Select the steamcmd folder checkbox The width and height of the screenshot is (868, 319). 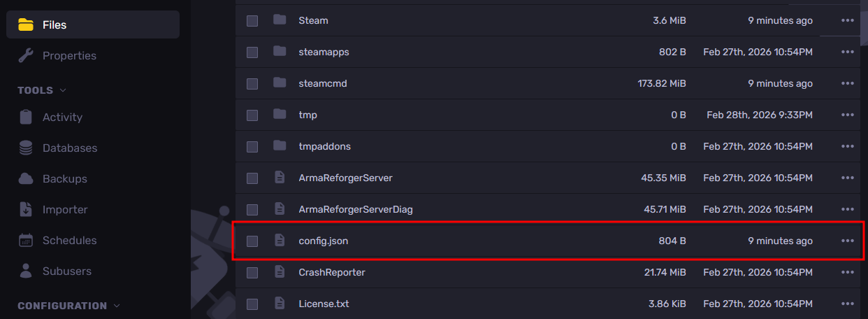point(252,84)
